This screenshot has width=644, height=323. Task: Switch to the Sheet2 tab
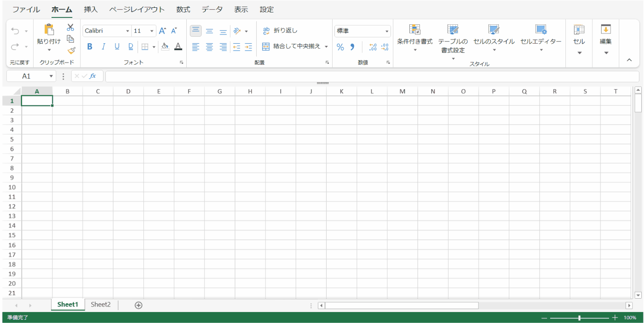coord(101,305)
